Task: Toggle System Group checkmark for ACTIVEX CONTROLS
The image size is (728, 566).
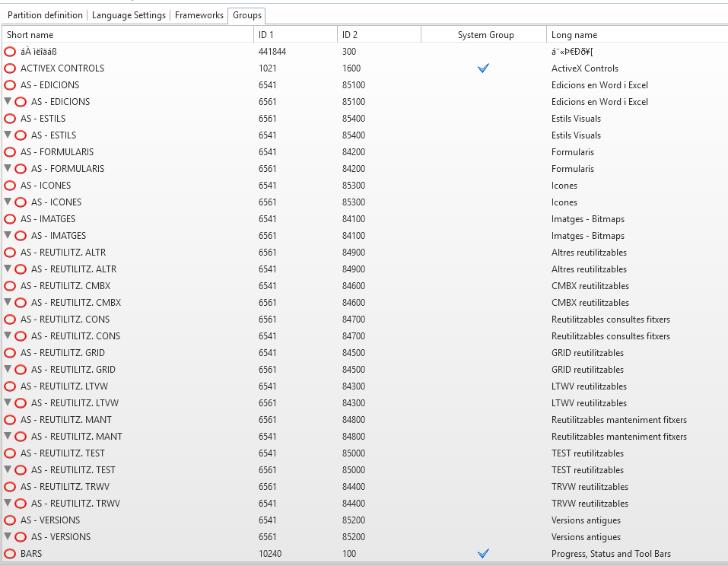Action: click(483, 68)
